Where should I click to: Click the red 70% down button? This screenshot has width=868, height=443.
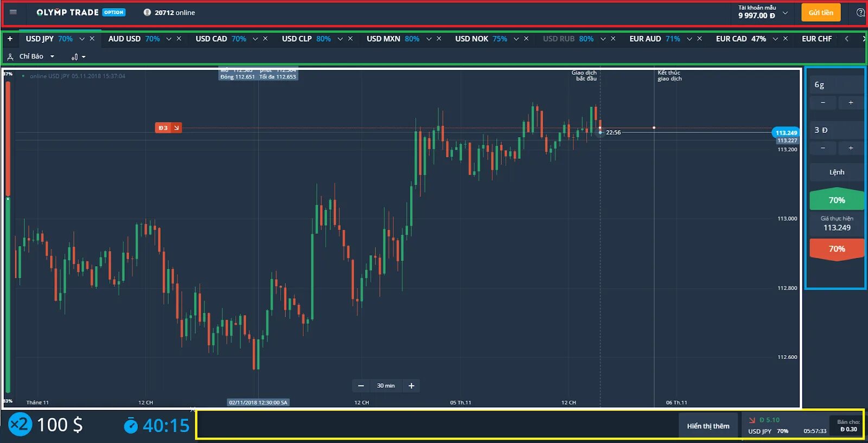[837, 249]
